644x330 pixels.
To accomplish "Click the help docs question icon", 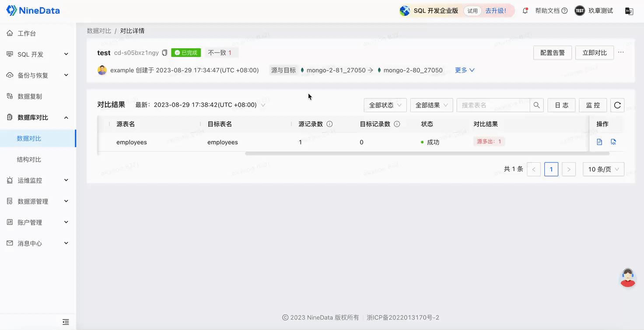I will point(564,11).
